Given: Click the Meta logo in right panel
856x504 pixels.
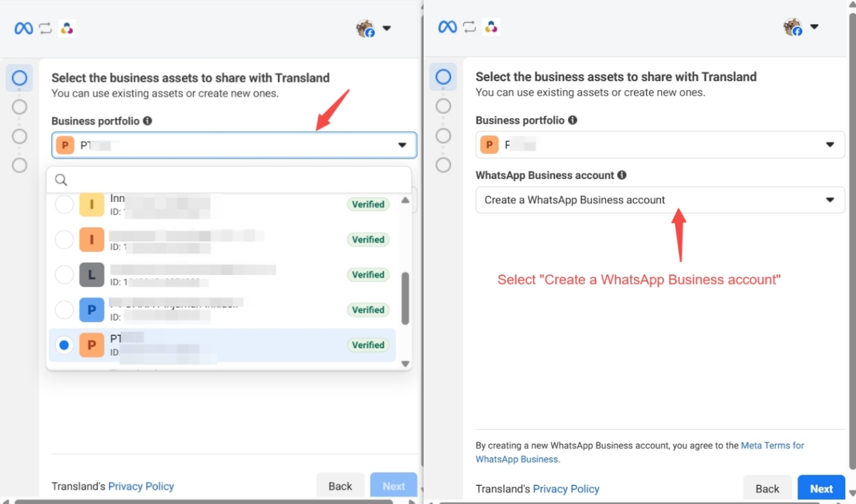Looking at the screenshot, I should click(447, 27).
